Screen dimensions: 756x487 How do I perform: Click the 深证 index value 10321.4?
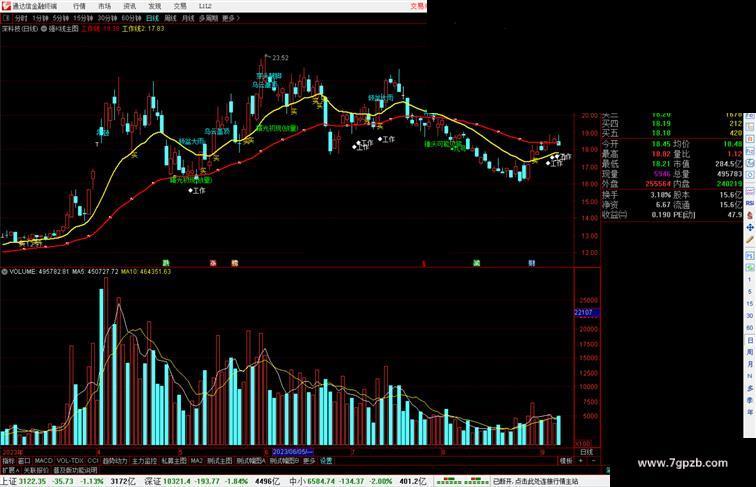(x=177, y=481)
